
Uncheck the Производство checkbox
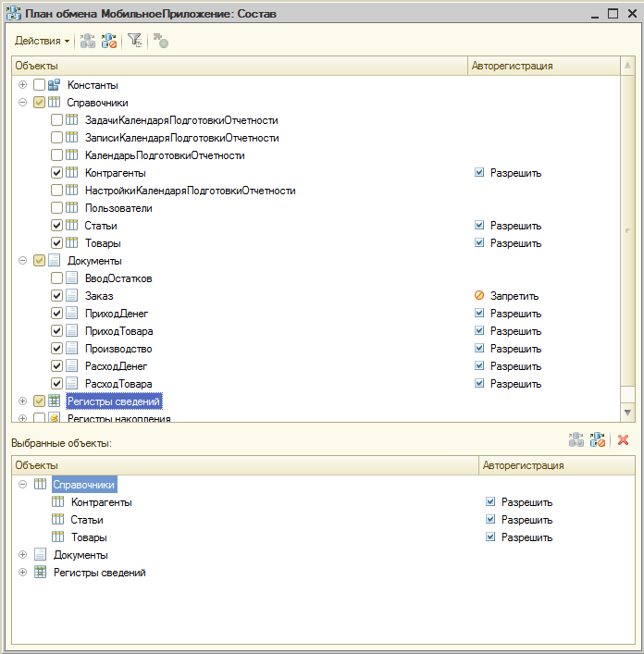point(56,348)
